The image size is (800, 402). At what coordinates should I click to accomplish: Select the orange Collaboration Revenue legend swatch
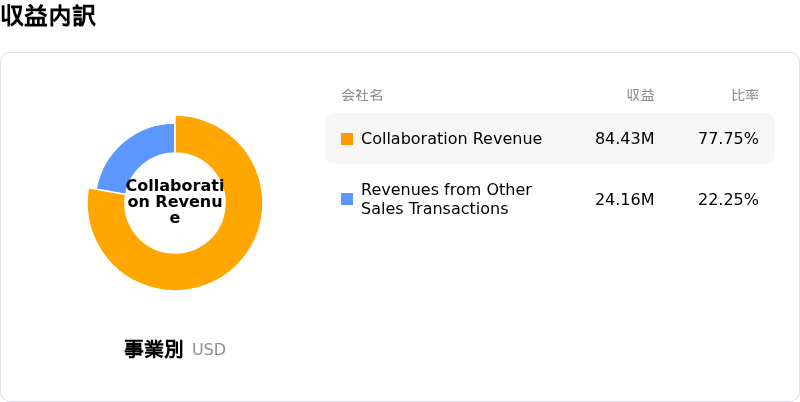(x=347, y=139)
